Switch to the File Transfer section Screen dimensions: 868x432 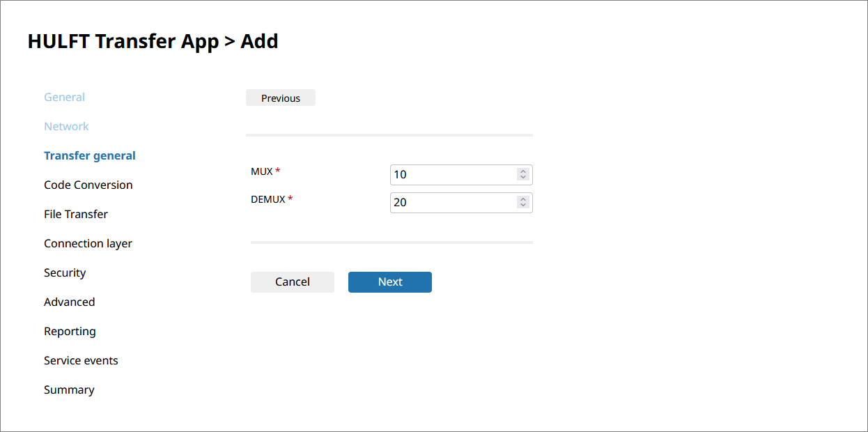(x=75, y=215)
